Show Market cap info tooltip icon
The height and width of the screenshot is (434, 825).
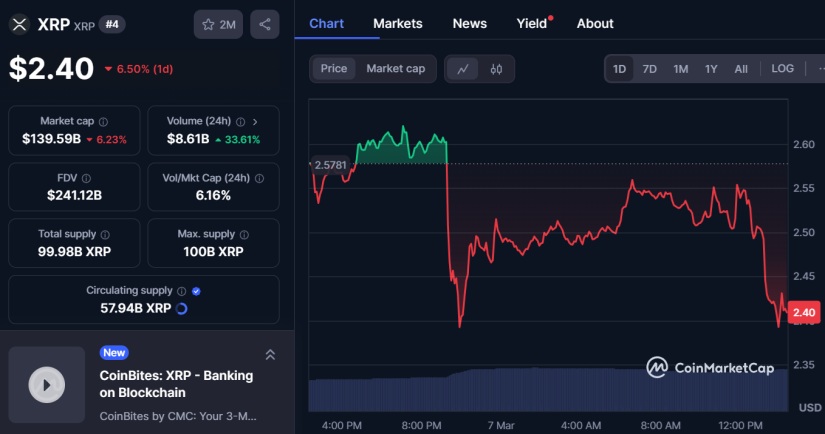[104, 122]
